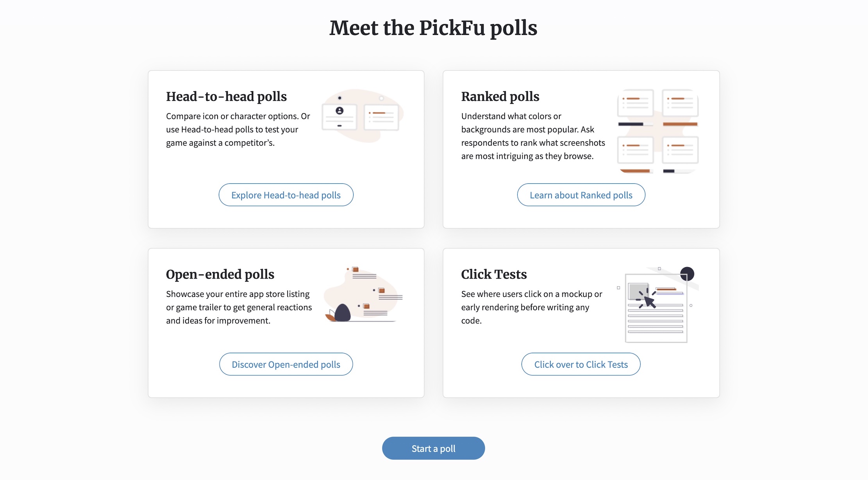Click the Ranked polls heading
Screen dimensions: 868x480
click(x=500, y=96)
